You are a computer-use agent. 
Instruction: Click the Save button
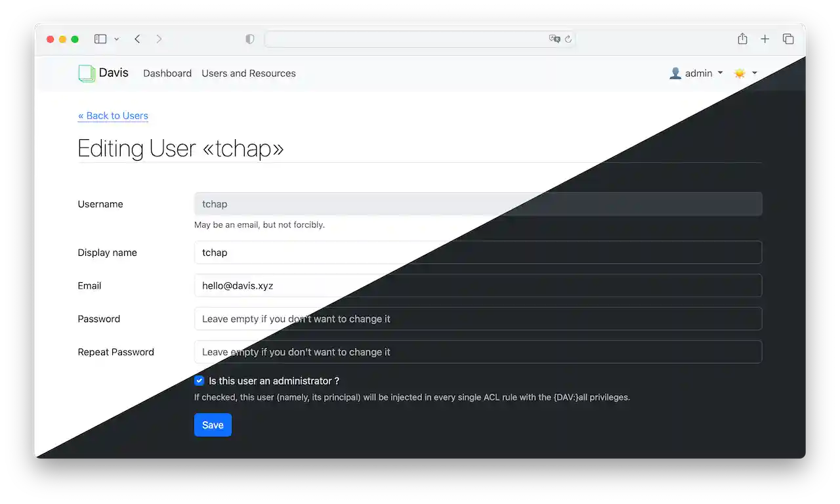(213, 425)
